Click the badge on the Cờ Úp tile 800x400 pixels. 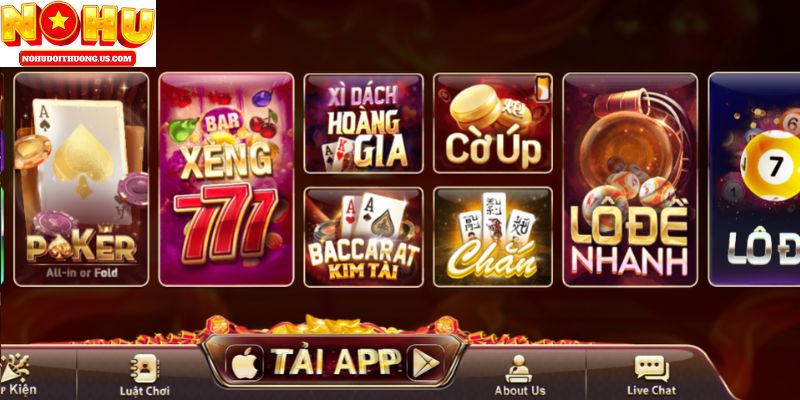[x=543, y=88]
